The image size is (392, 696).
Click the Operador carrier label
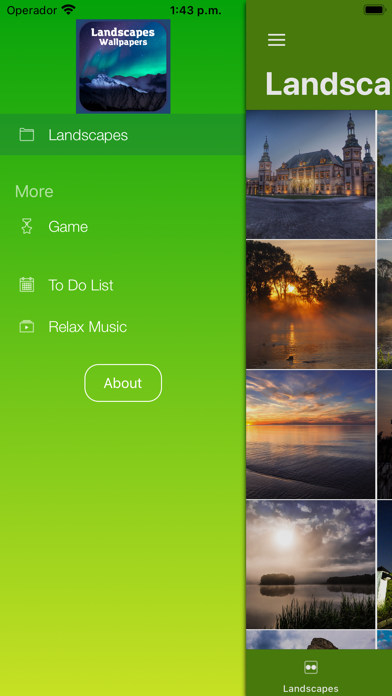pos(32,10)
